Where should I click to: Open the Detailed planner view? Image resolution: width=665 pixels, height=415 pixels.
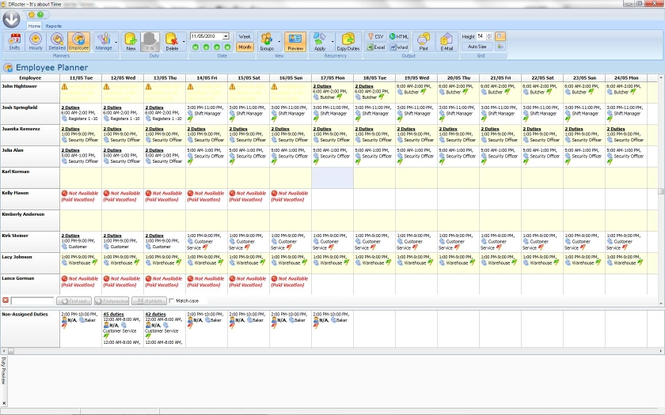click(57, 42)
